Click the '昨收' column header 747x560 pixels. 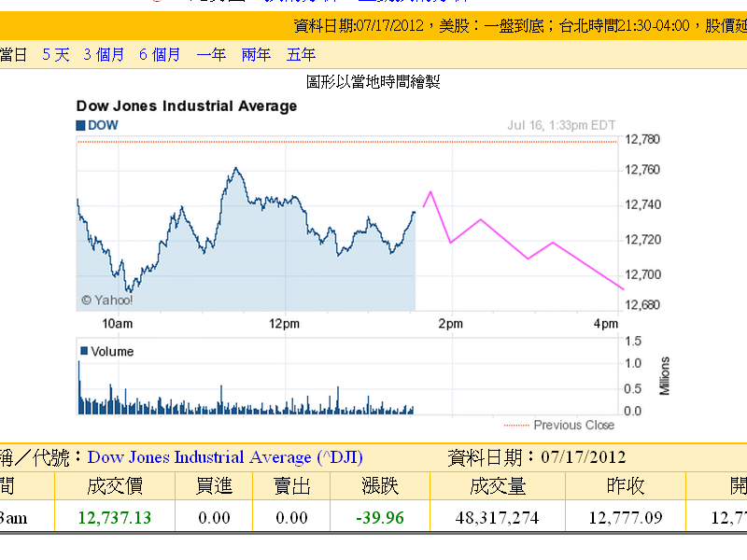[625, 486]
